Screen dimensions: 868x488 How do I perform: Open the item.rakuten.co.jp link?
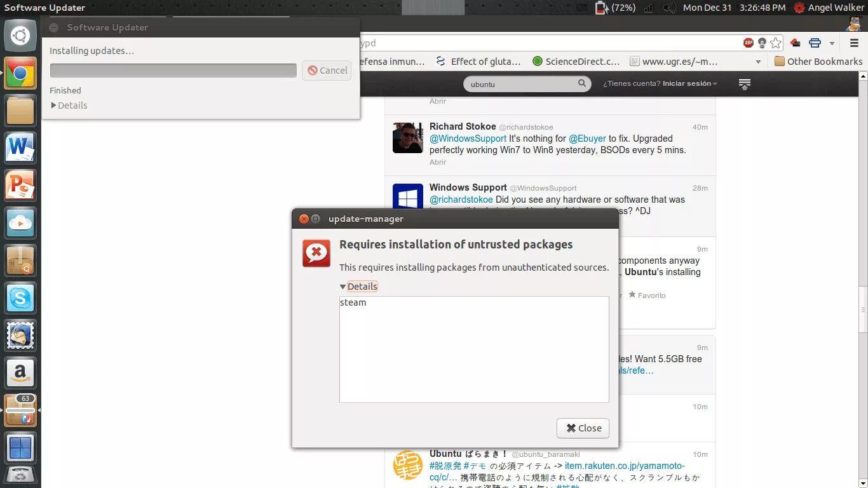click(x=625, y=466)
